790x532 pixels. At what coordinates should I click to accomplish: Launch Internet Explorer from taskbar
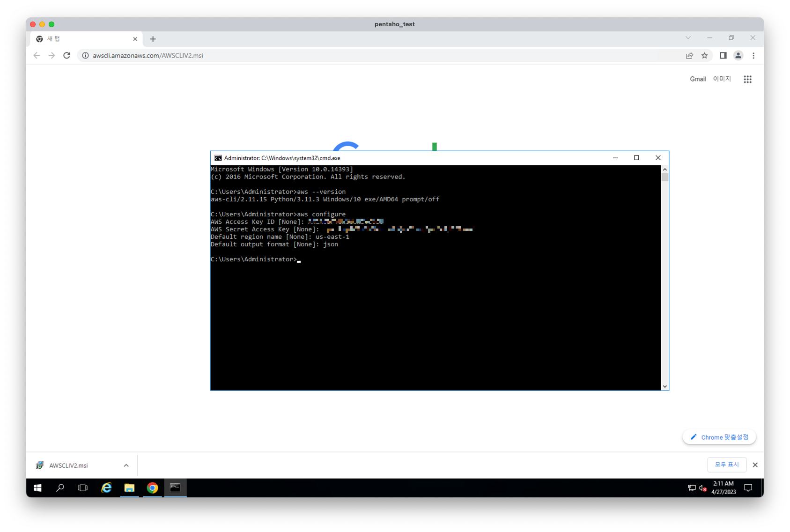[x=106, y=488]
